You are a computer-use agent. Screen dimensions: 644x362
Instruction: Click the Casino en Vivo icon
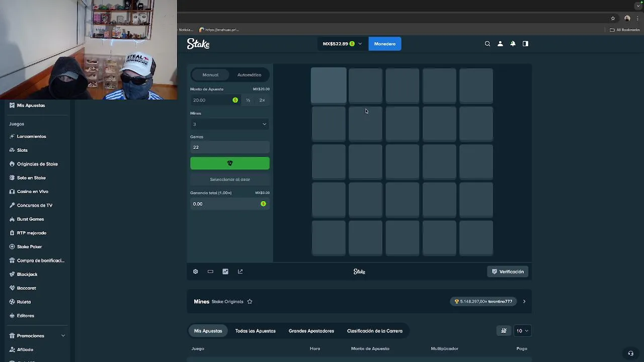pyautogui.click(x=12, y=192)
